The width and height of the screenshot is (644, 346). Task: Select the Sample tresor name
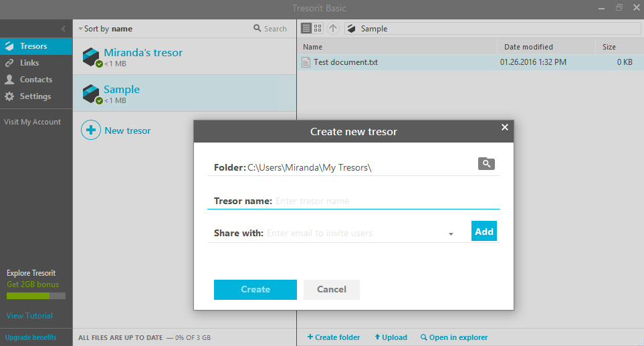(x=122, y=89)
